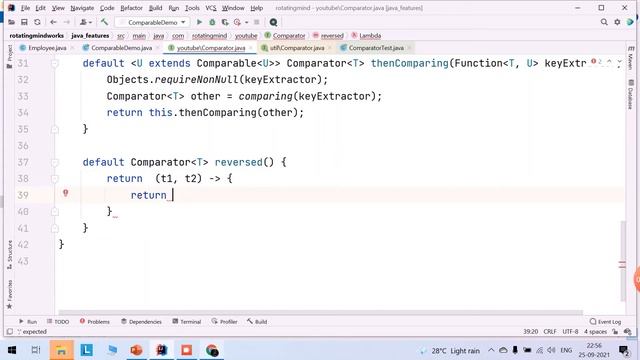Image resolution: width=640 pixels, height=360 pixels.
Task: Open the Structure tool window sidebar button
Action: pos(9,255)
